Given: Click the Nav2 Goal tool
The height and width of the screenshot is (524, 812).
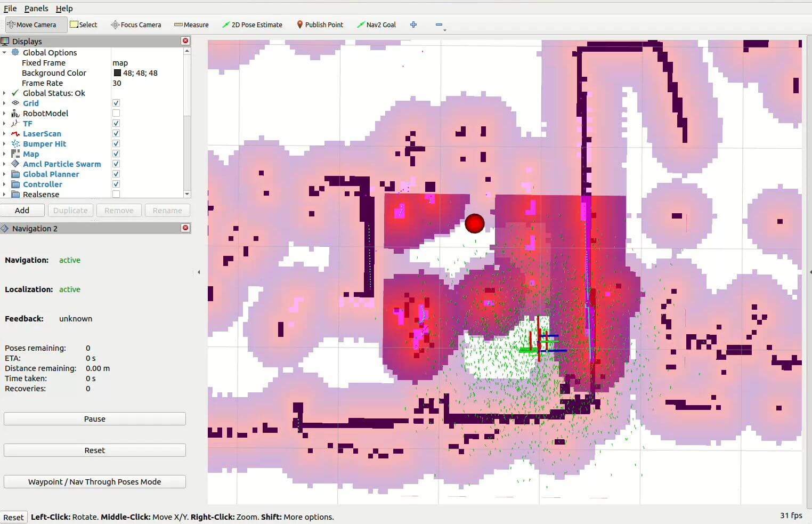Looking at the screenshot, I should click(x=376, y=25).
